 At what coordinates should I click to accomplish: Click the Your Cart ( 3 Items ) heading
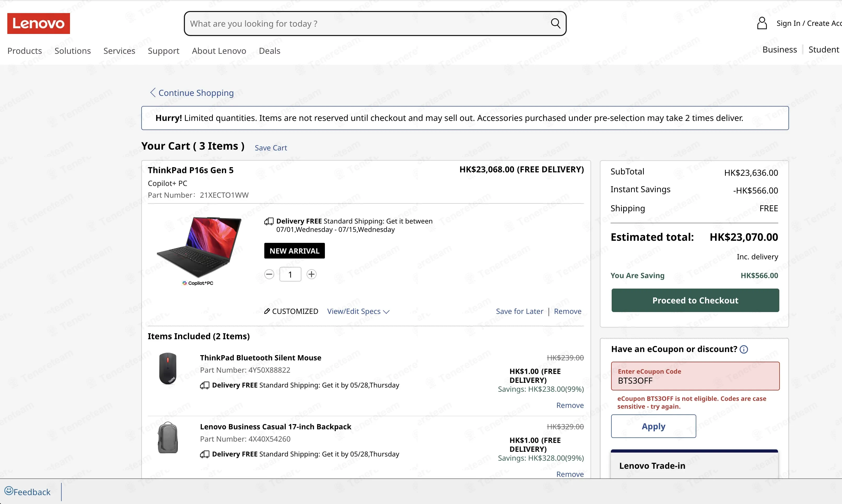click(193, 146)
